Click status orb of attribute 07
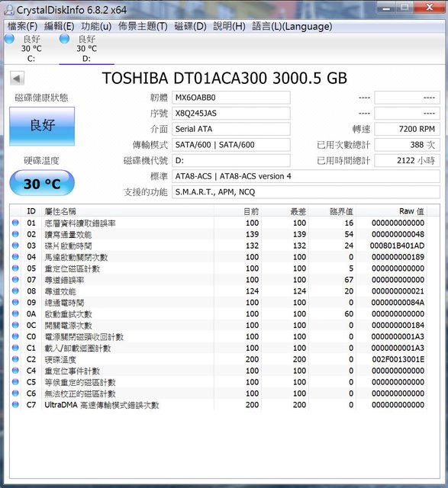 15,280
